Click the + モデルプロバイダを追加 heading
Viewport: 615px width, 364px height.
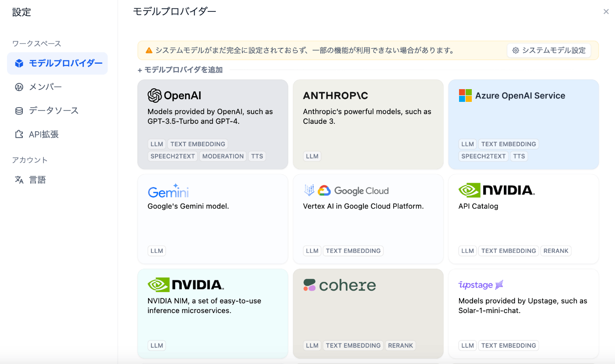click(180, 70)
